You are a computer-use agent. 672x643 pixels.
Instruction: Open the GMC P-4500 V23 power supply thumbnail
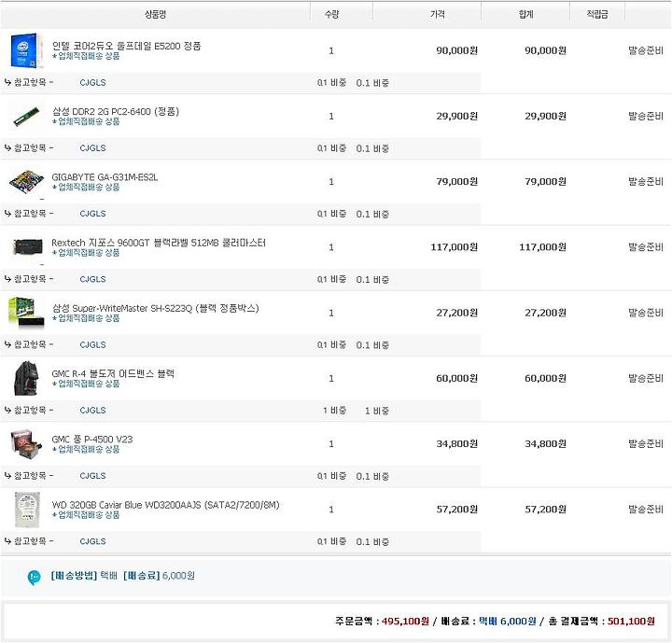point(26,443)
